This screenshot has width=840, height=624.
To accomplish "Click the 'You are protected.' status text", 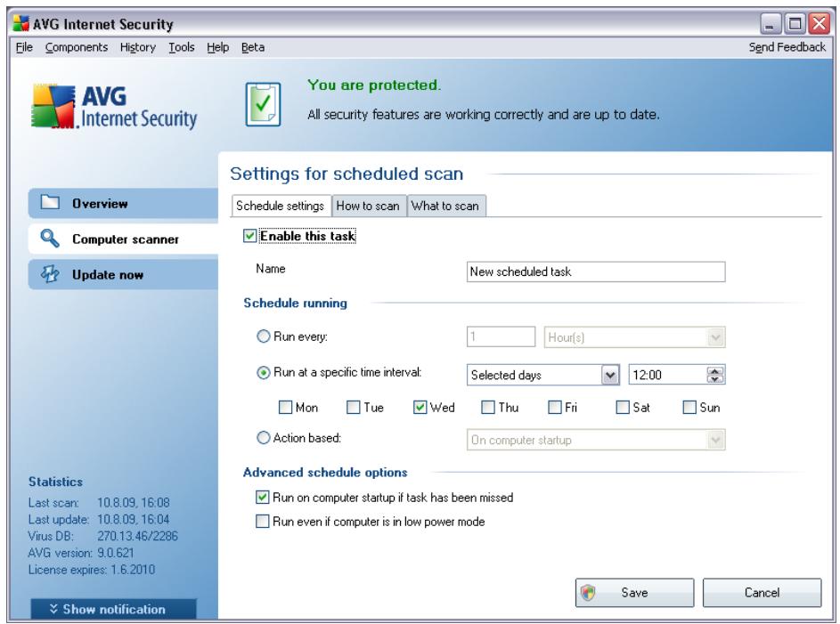I will pyautogui.click(x=374, y=85).
